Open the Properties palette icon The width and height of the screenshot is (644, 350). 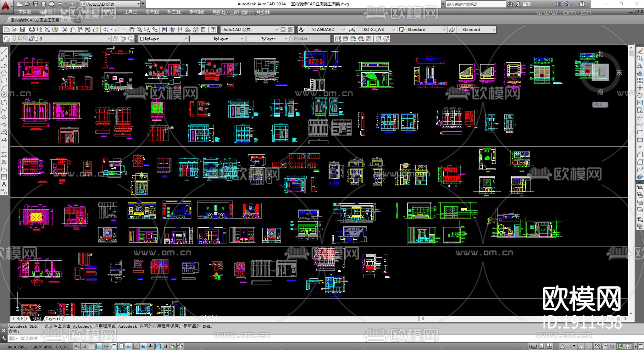[164, 29]
